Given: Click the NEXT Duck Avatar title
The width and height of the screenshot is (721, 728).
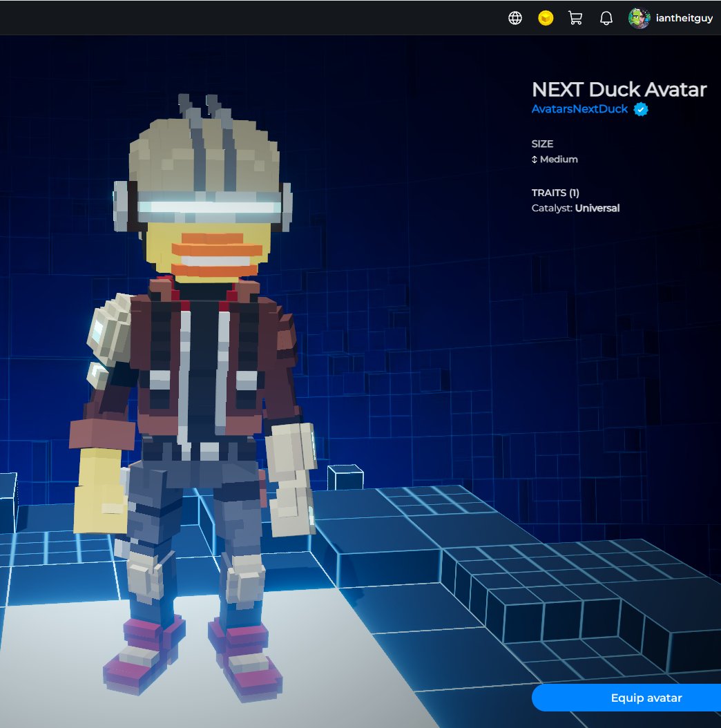Looking at the screenshot, I should pyautogui.click(x=619, y=89).
